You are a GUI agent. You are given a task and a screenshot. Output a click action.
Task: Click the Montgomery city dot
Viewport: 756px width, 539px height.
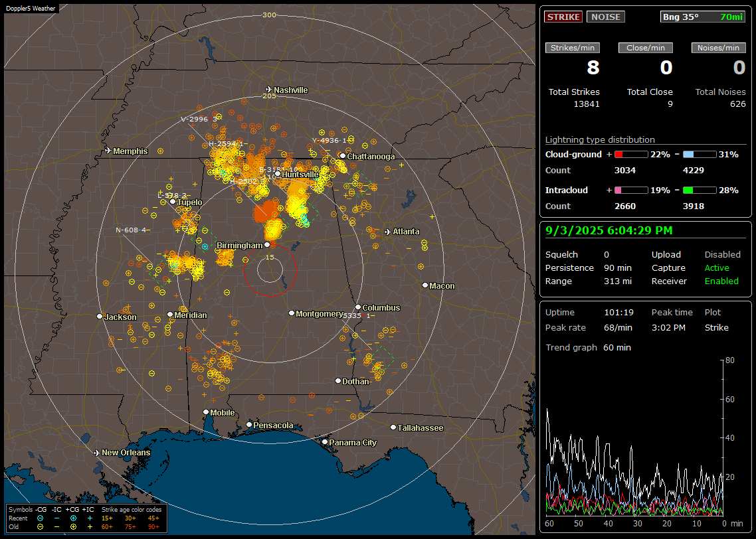[x=291, y=313]
